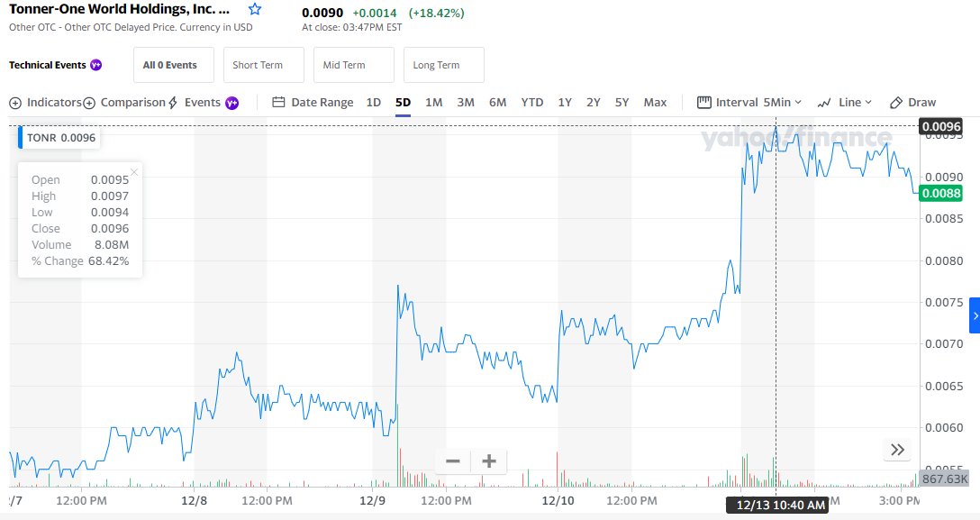Select Short Term events filter
This screenshot has height=520, width=980.
click(264, 65)
